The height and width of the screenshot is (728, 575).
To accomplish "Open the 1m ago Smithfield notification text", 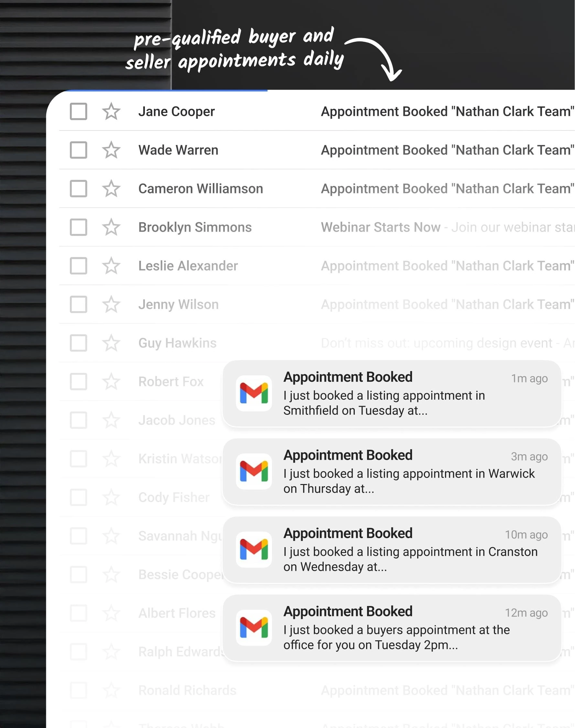I will click(384, 403).
